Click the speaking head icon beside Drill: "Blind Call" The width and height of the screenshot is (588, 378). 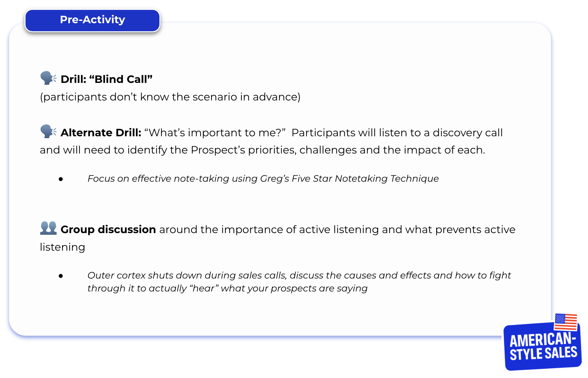pos(48,78)
